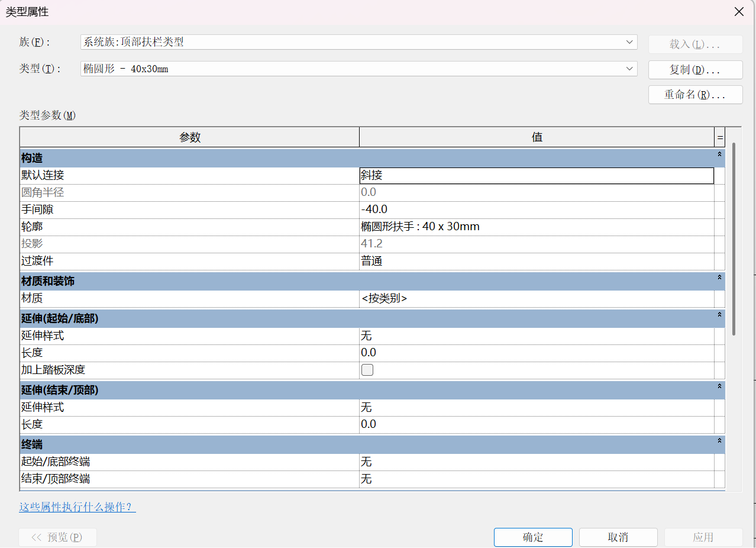Open the 这些属性执行什么操作? help link
The height and width of the screenshot is (548, 756).
[x=77, y=507]
